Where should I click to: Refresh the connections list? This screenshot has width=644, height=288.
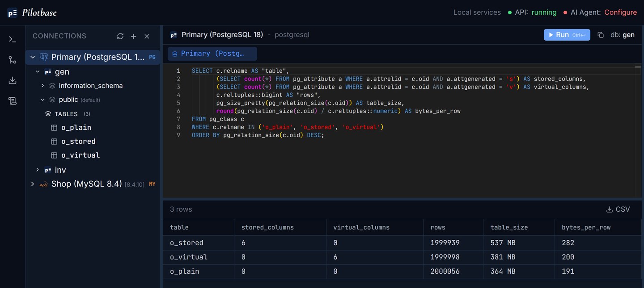tap(120, 36)
